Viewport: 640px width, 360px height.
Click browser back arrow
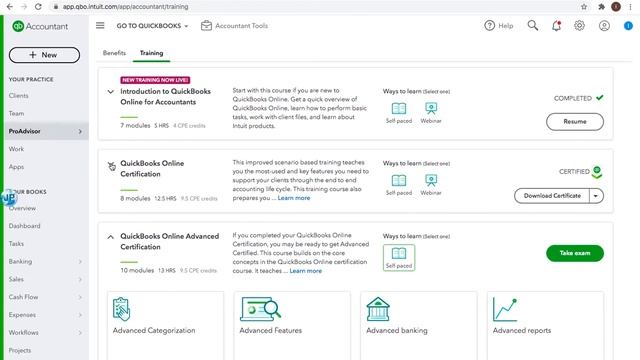pos(9,7)
